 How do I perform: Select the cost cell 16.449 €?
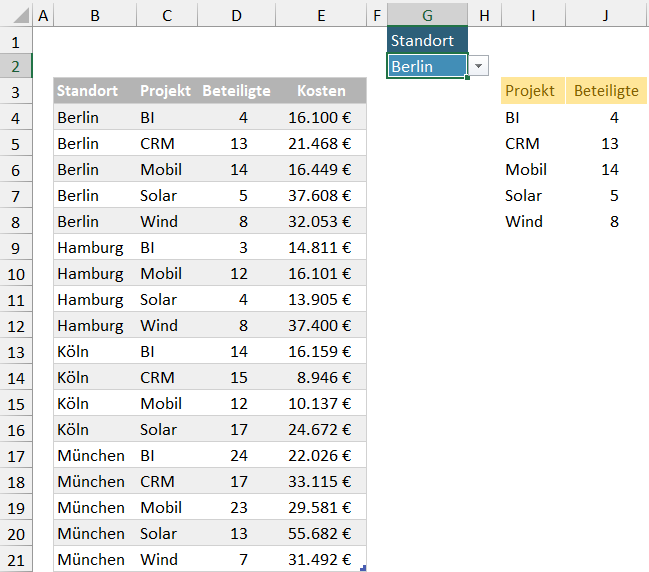[321, 170]
